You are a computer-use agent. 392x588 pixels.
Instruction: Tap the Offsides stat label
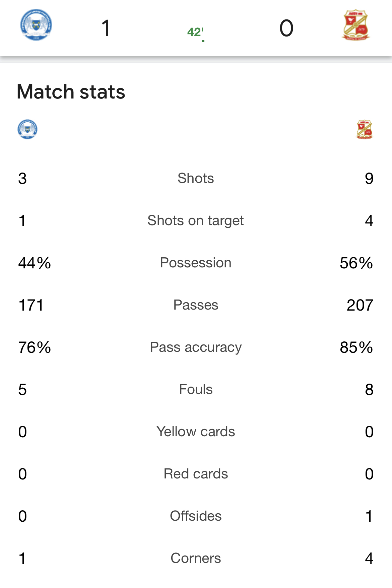pos(196,516)
